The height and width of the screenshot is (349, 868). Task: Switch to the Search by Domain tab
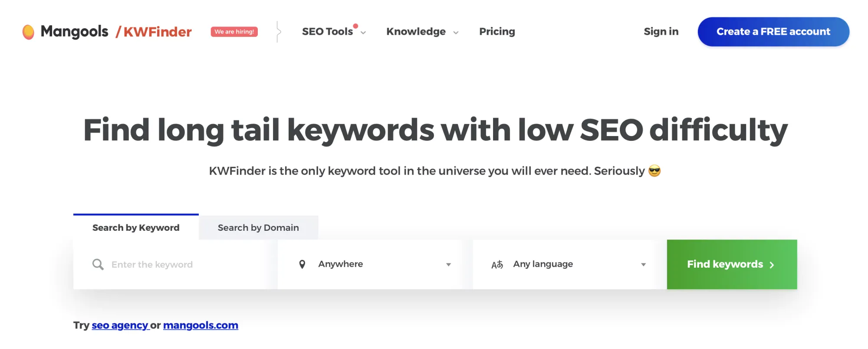[x=258, y=227]
